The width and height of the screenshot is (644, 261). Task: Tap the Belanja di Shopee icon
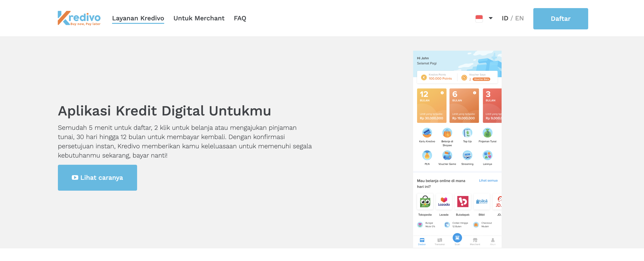tap(447, 133)
